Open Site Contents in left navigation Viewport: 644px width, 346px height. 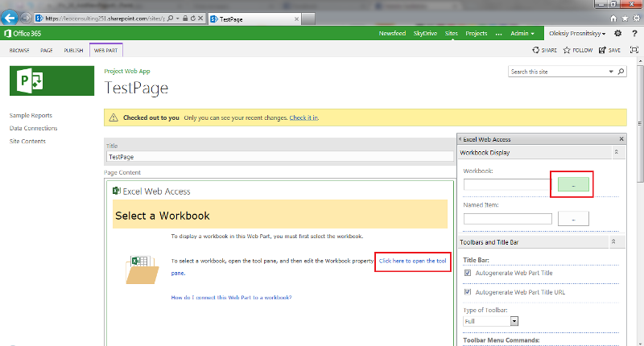pyautogui.click(x=27, y=141)
